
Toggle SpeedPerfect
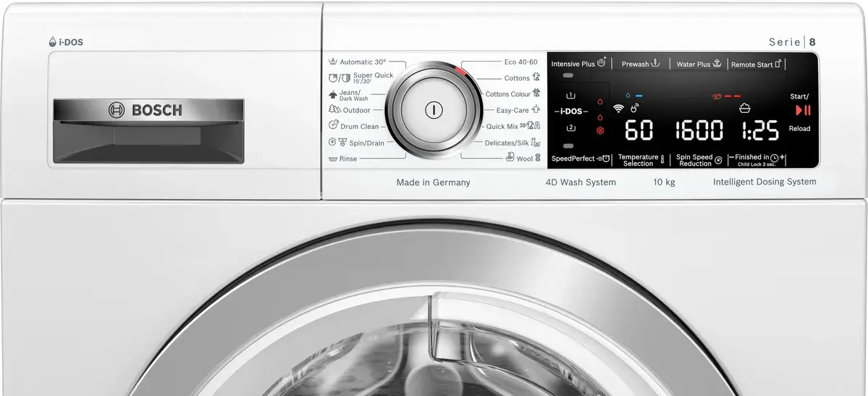coord(581,159)
